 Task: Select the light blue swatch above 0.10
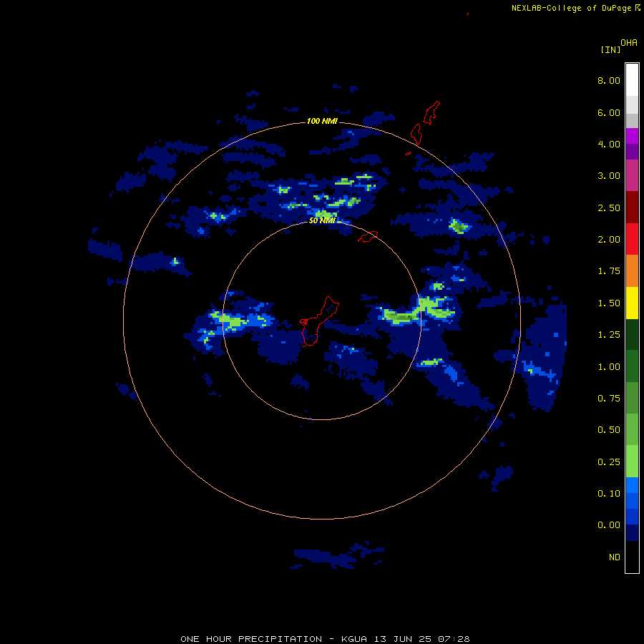coord(632,485)
